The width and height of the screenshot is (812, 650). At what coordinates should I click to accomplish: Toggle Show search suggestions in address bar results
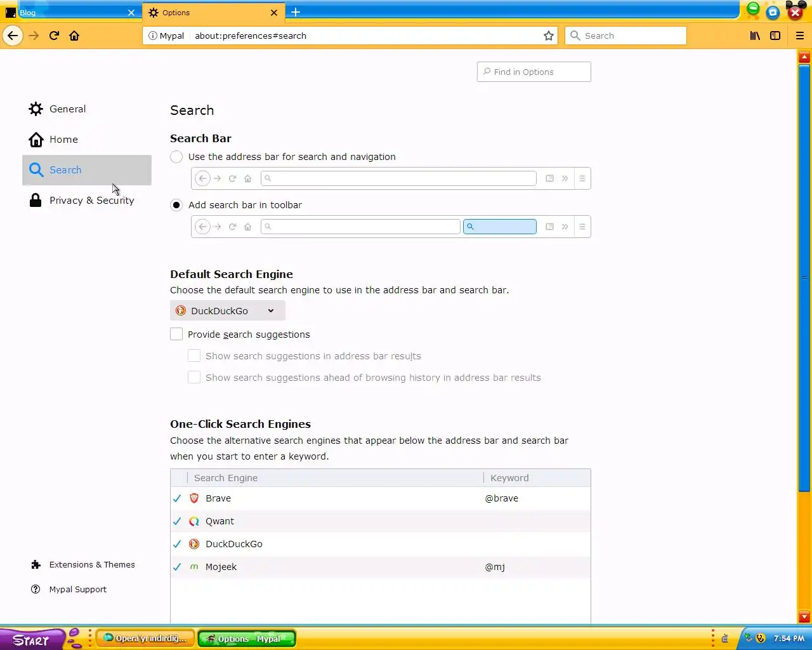[194, 355]
